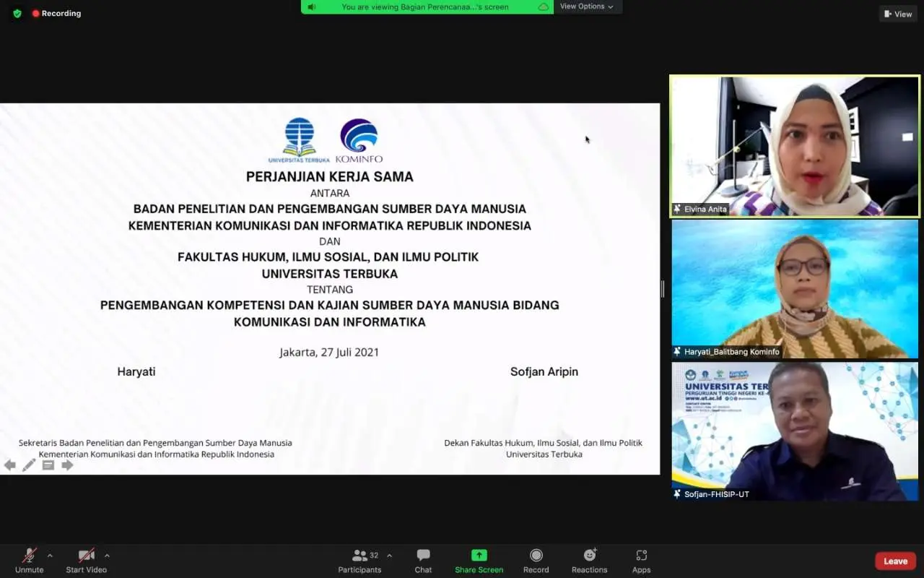The width and height of the screenshot is (924, 578).
Task: Go to the next slide arrow
Action: click(x=67, y=465)
